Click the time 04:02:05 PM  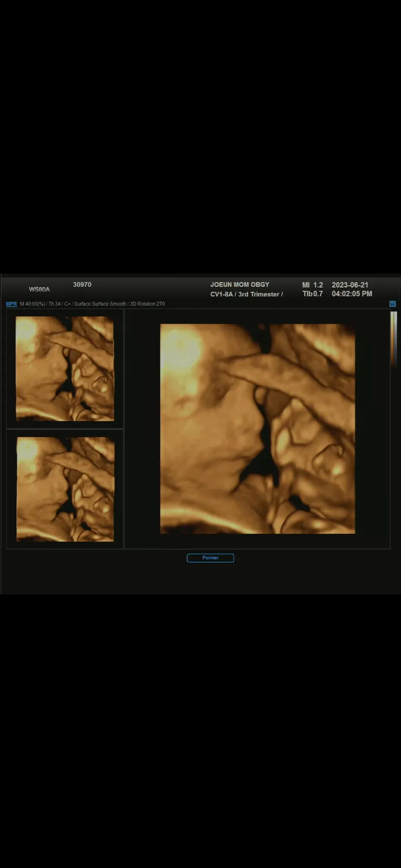tap(352, 294)
